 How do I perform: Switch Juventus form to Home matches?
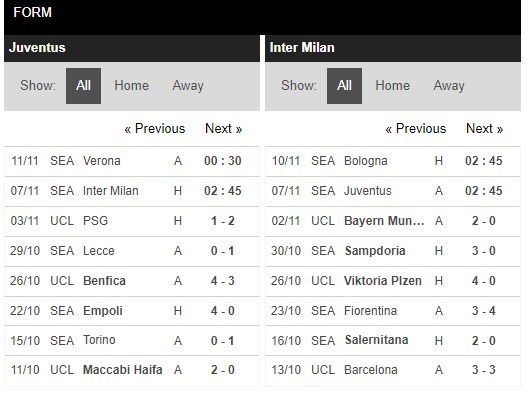[132, 86]
